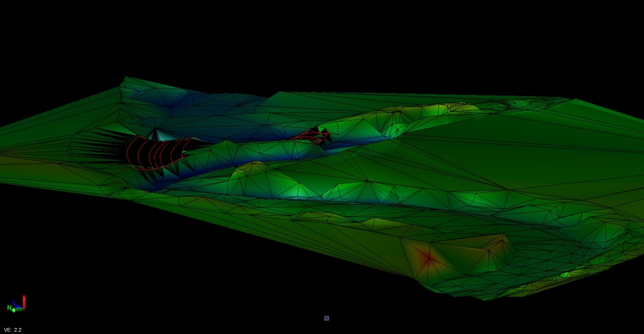
Task: Click the large flat green plane on the right
Action: click(x=528, y=151)
